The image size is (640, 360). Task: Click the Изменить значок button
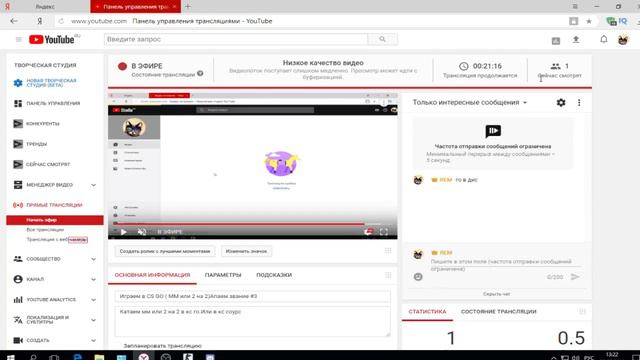click(246, 251)
